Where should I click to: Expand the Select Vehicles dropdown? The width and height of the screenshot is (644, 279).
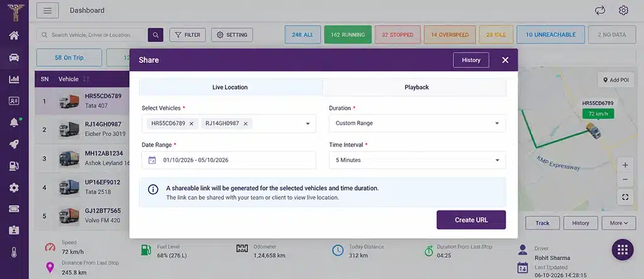(308, 124)
